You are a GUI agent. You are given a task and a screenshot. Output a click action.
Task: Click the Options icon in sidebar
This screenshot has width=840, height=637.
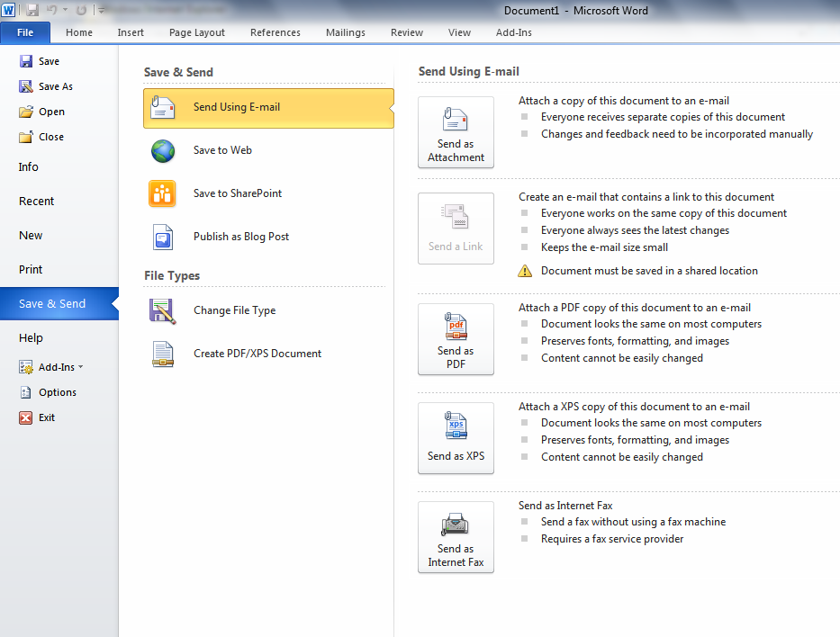[26, 392]
